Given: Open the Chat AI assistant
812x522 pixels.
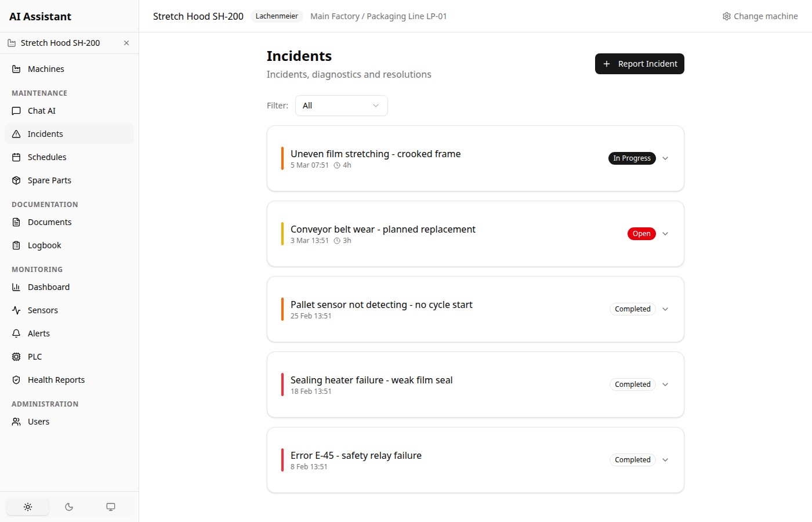Looking at the screenshot, I should click(41, 110).
